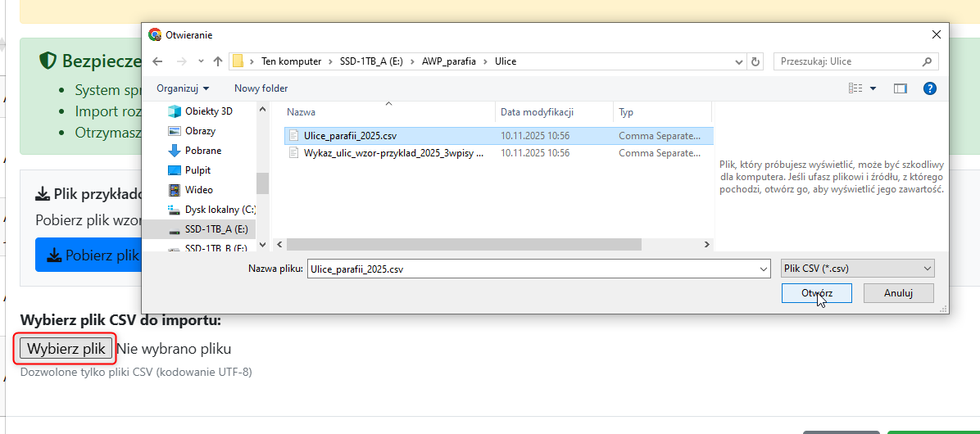This screenshot has width=980, height=434.
Task: Sort by the Data modyfikacji column
Action: pyautogui.click(x=537, y=112)
